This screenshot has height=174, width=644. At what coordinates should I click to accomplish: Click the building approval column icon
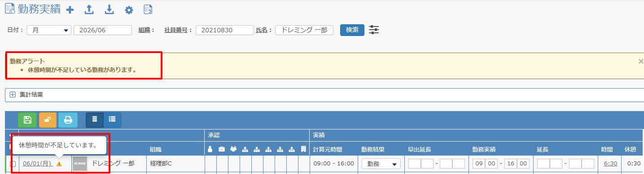coord(303,149)
